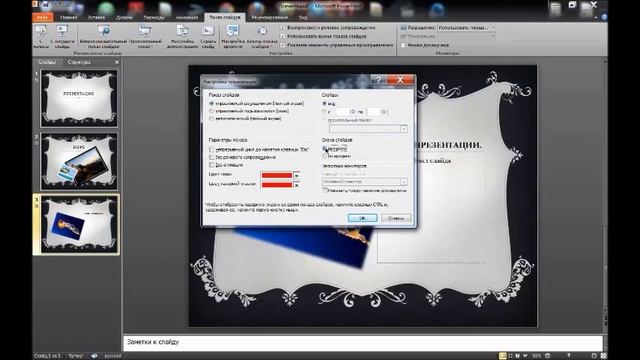Enable show without narration checkbox
The image size is (640, 360).
click(x=211, y=157)
